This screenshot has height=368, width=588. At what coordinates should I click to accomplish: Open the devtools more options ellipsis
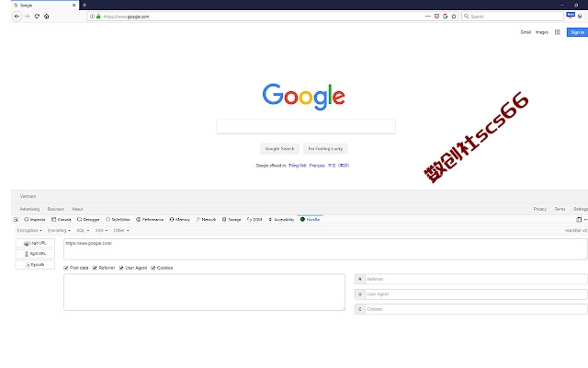(585, 220)
